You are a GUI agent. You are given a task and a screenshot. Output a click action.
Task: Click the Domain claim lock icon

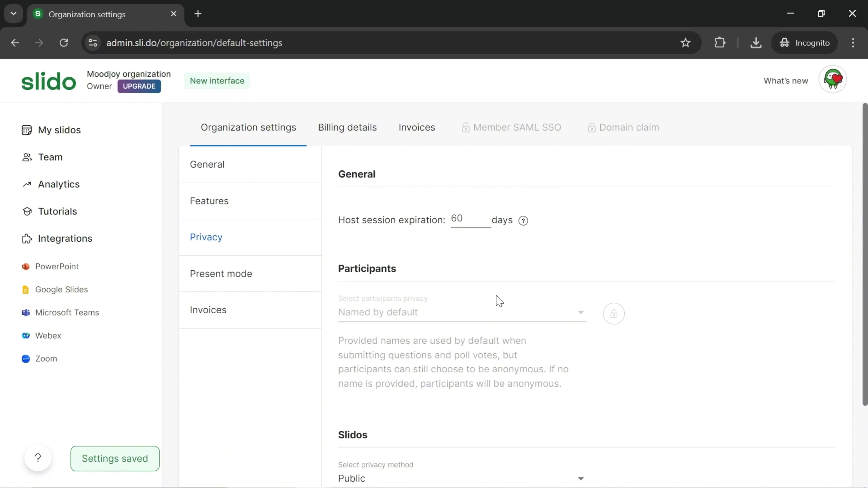tap(592, 128)
